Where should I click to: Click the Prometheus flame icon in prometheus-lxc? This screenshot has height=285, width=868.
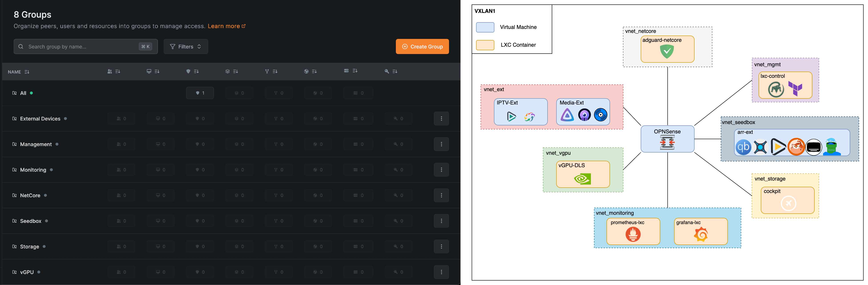point(633,234)
